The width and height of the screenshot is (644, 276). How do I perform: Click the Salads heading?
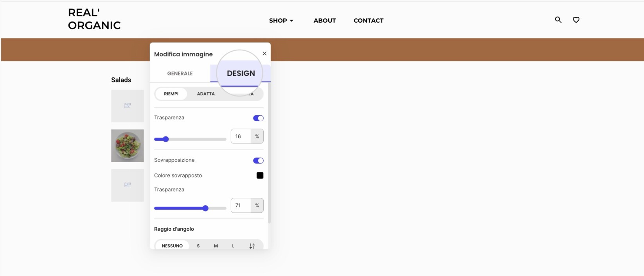click(121, 80)
